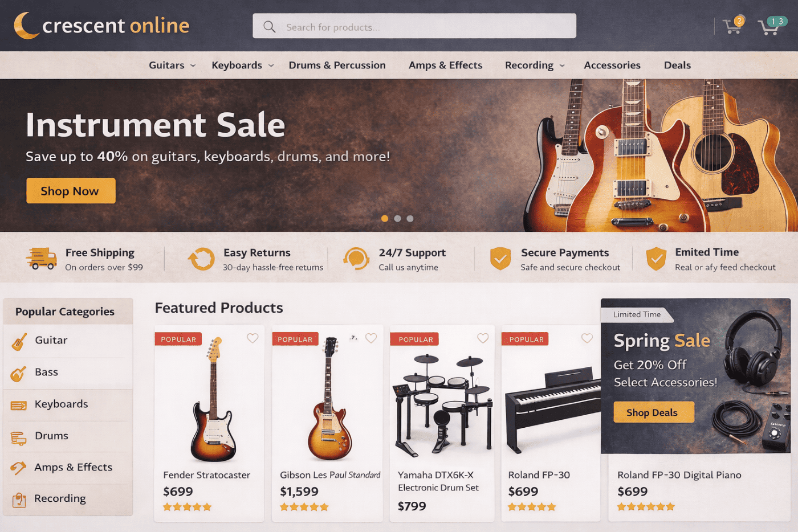Image resolution: width=798 pixels, height=532 pixels.
Task: Click the Guitar category icon
Action: [x=19, y=341]
